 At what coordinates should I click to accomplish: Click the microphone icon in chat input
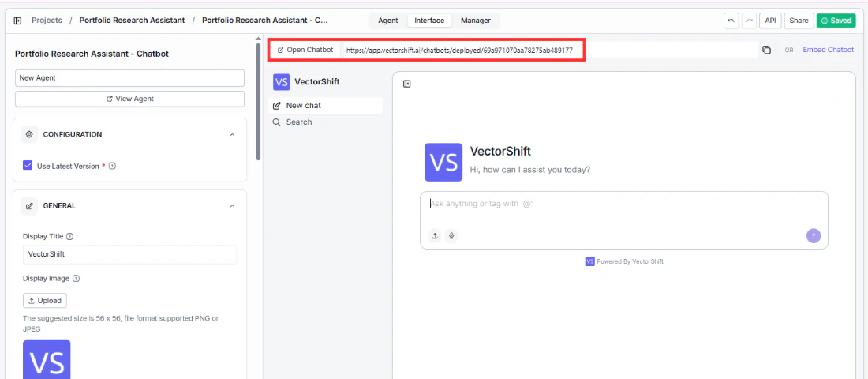point(451,236)
